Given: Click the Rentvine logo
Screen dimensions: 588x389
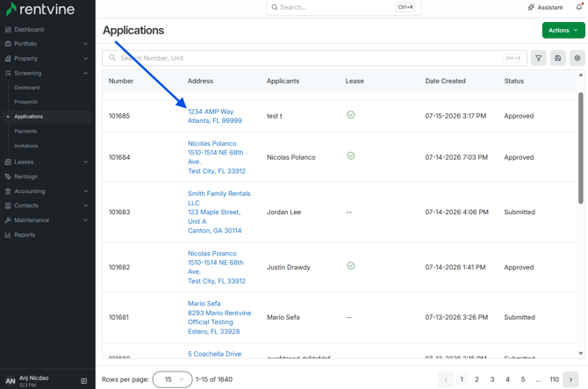Looking at the screenshot, I should point(40,9).
